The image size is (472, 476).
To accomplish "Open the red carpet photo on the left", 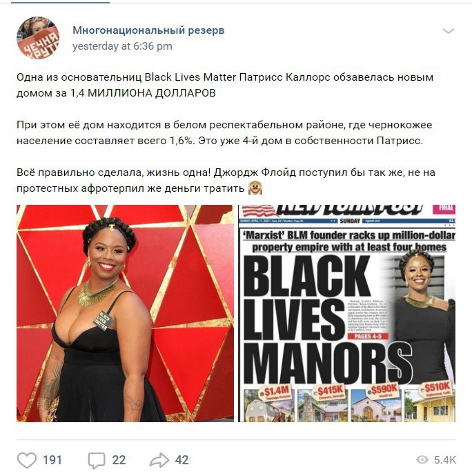I will pyautogui.click(x=125, y=313).
